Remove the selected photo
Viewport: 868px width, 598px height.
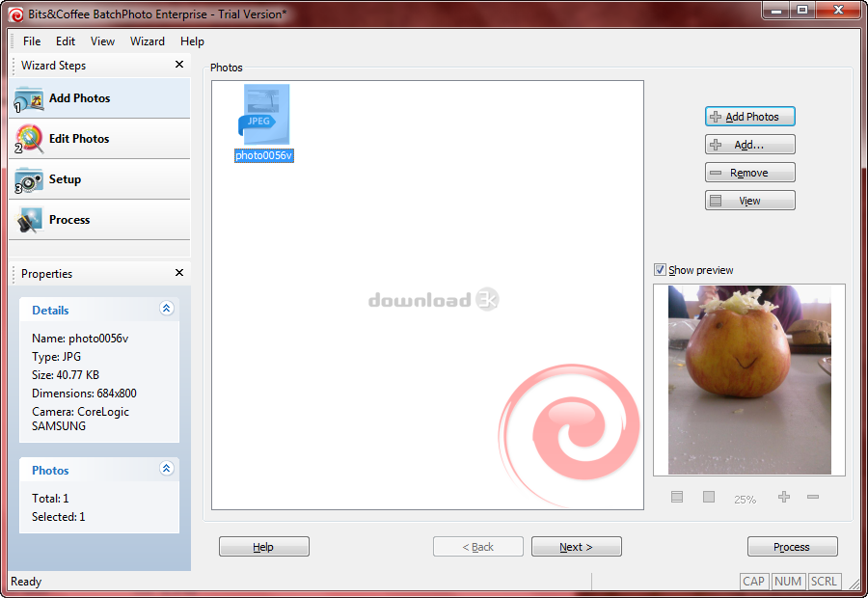(750, 173)
